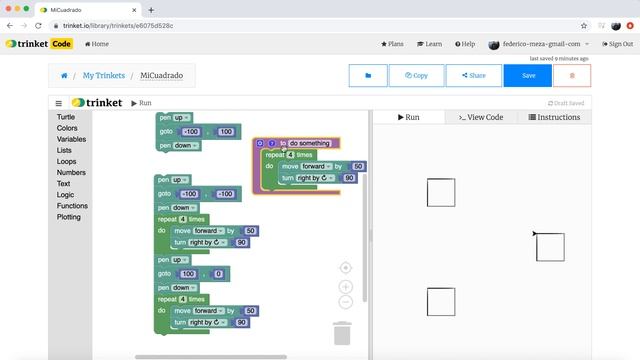Click the blue Save button
The width and height of the screenshot is (640, 360).
(x=528, y=76)
